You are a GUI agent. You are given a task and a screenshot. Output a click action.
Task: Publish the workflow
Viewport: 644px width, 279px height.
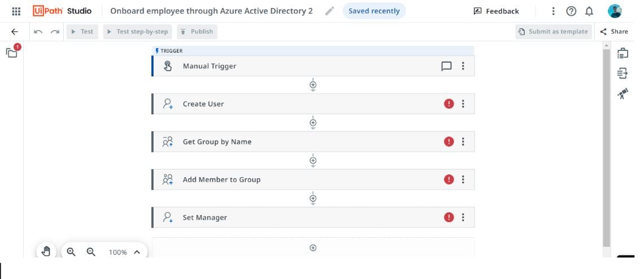(197, 32)
